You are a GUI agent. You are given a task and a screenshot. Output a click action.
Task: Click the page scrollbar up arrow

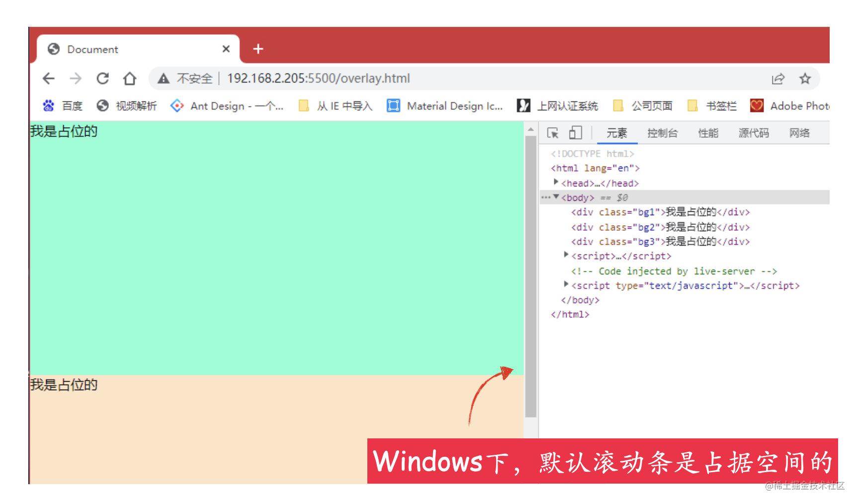coord(531,129)
